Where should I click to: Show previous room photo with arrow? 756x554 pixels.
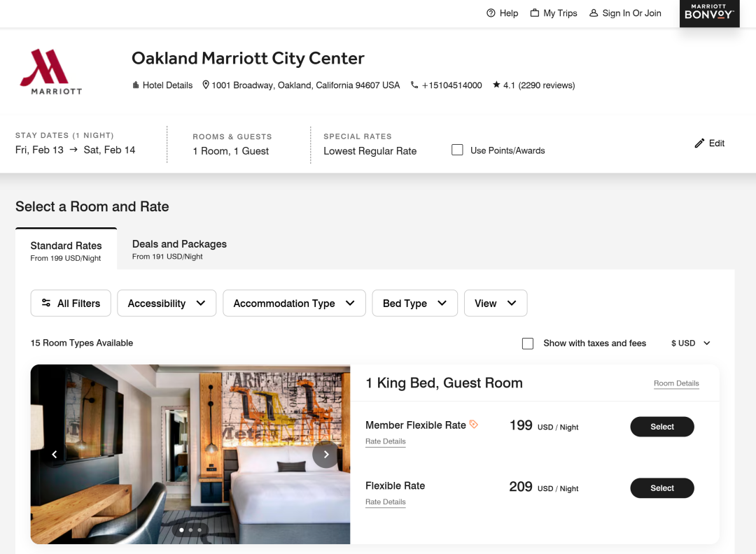click(55, 455)
